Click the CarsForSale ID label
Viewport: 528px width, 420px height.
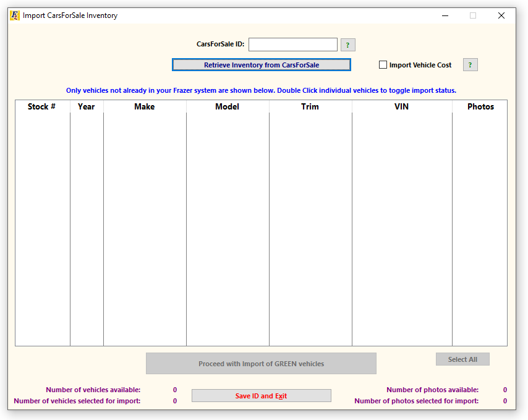coord(221,44)
